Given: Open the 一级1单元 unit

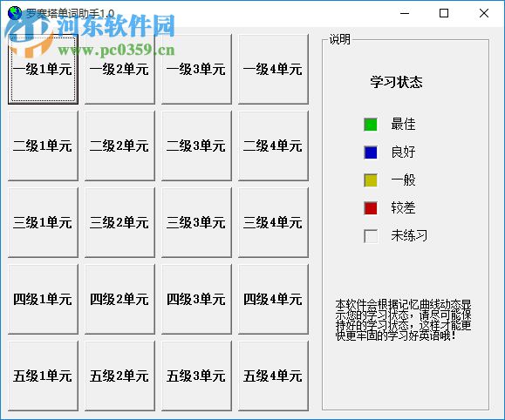Looking at the screenshot, I should [x=43, y=69].
